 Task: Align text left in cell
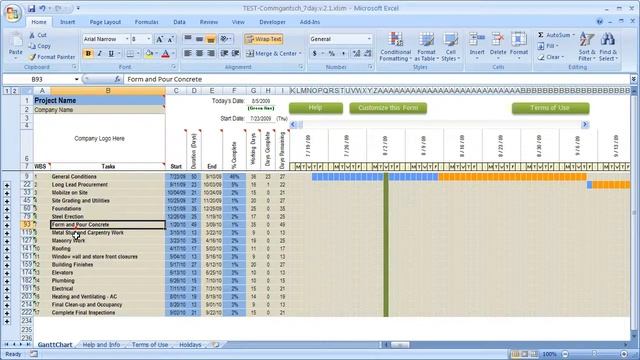(x=188, y=53)
